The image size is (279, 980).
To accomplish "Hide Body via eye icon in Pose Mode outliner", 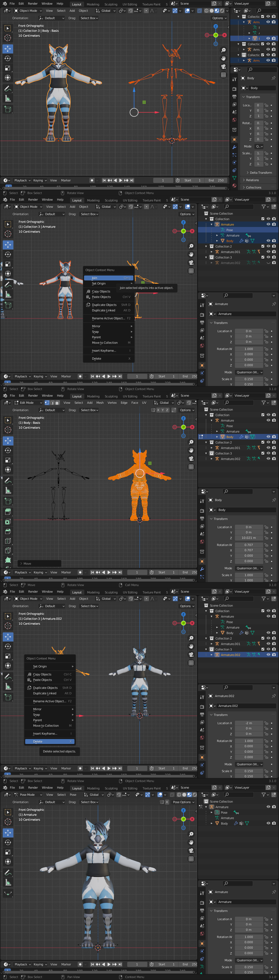I will coord(268,823).
